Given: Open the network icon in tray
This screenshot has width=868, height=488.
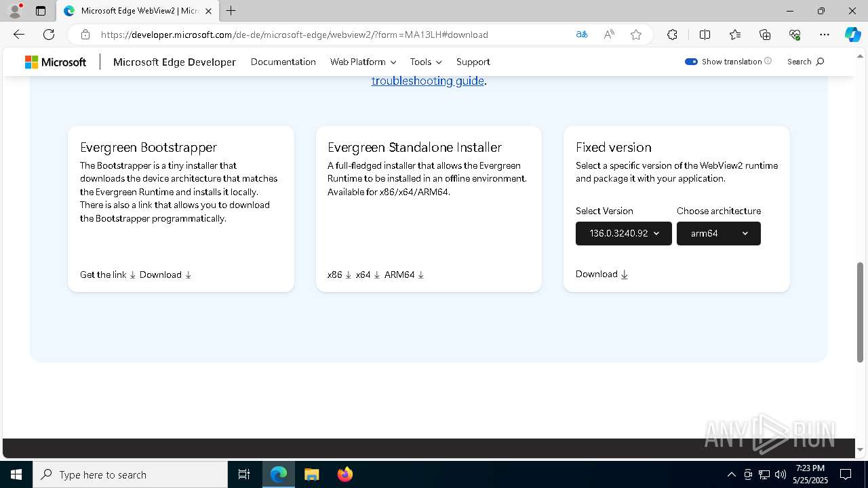Looking at the screenshot, I should point(764,474).
